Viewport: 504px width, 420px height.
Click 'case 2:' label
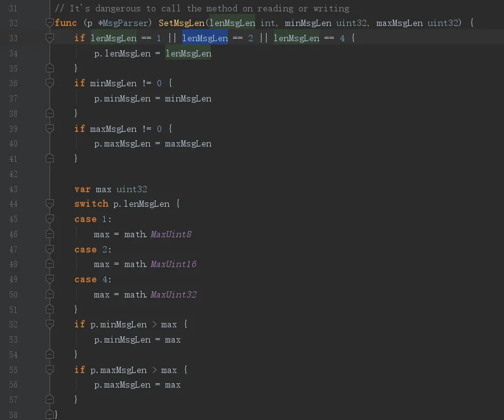pos(93,249)
